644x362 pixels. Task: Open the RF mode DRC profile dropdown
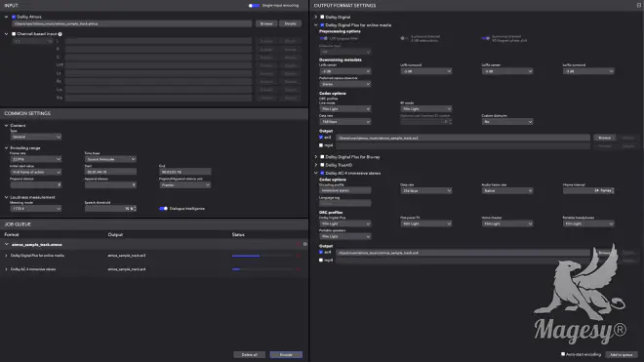click(426, 109)
